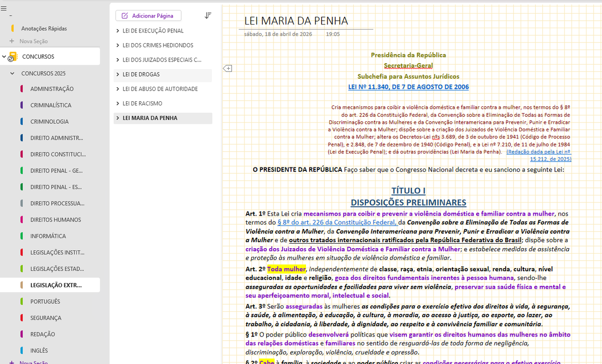Viewport: 602px width, 364px height.
Task: Click the O PRESIDENTE DA REPÚBLICA text
Action: point(297,169)
